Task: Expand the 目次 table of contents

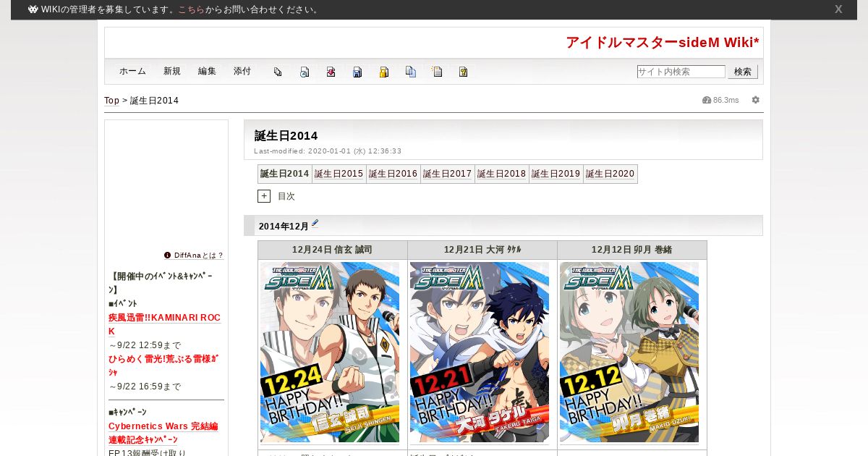Action: [264, 196]
